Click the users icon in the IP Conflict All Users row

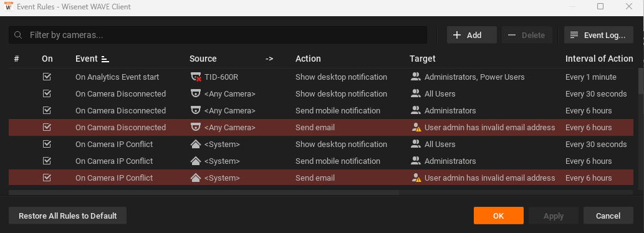[416, 144]
